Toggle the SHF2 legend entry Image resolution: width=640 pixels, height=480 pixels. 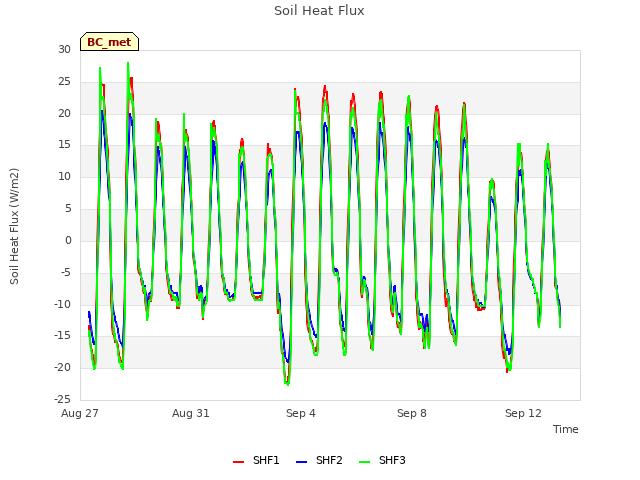coord(319,460)
